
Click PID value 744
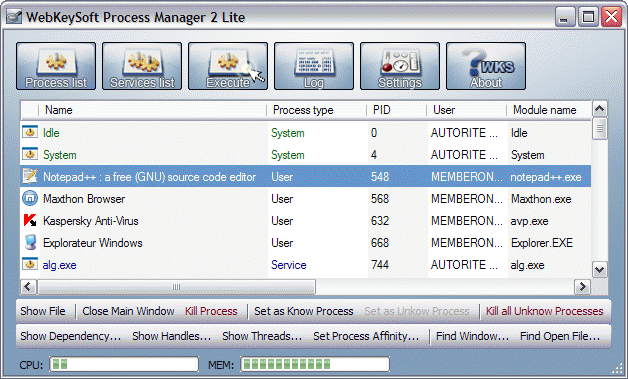point(380,265)
